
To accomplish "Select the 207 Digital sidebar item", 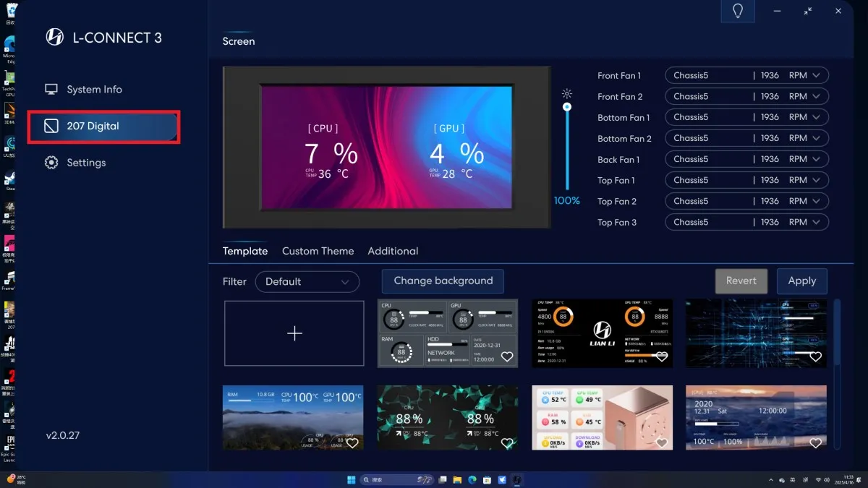I will tap(103, 127).
